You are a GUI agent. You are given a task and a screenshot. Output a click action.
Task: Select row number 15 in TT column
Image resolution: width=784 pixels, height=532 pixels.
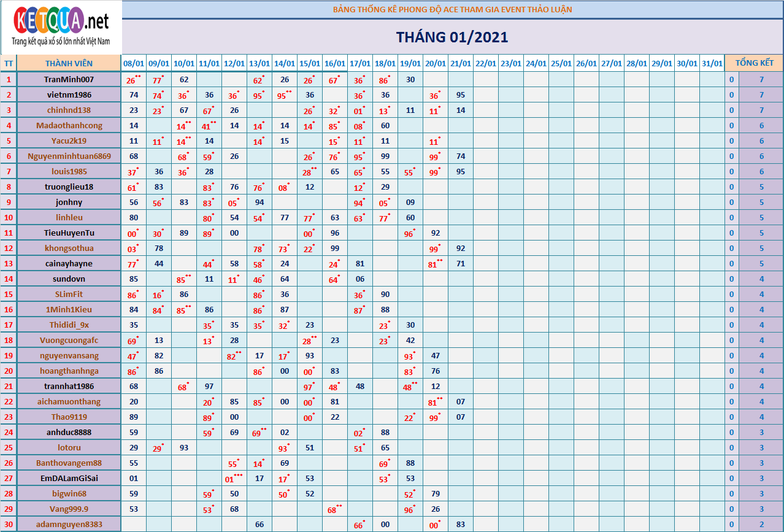[x=9, y=294]
